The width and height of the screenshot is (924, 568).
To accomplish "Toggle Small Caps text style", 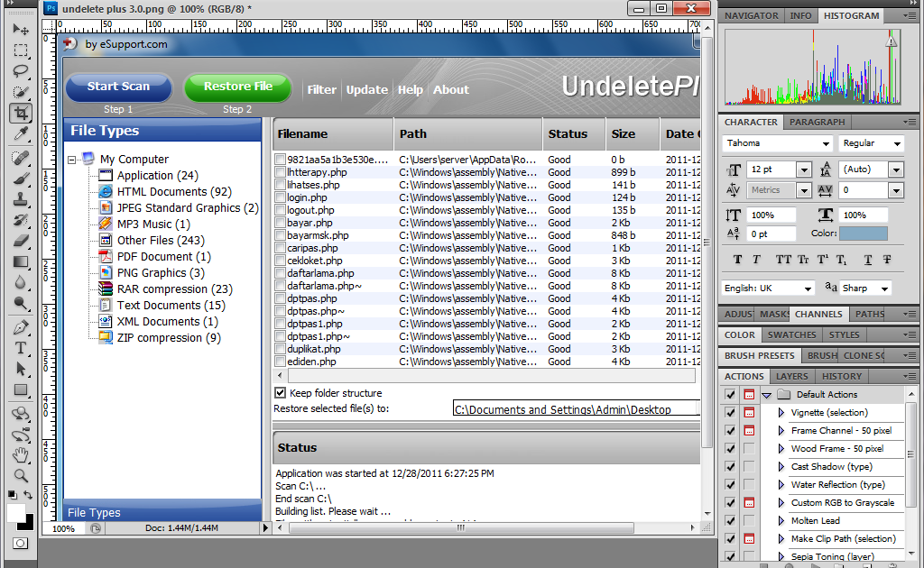I will pyautogui.click(x=803, y=260).
